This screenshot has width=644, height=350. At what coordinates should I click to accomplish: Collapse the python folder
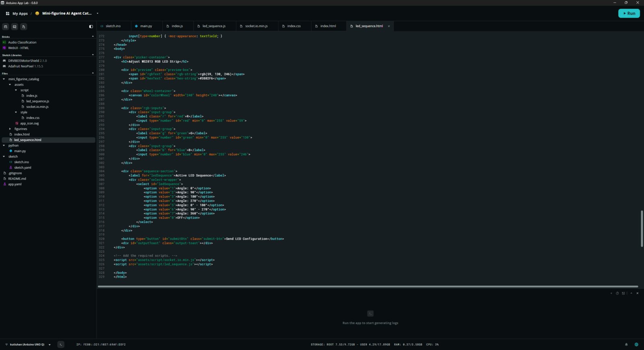point(4,146)
